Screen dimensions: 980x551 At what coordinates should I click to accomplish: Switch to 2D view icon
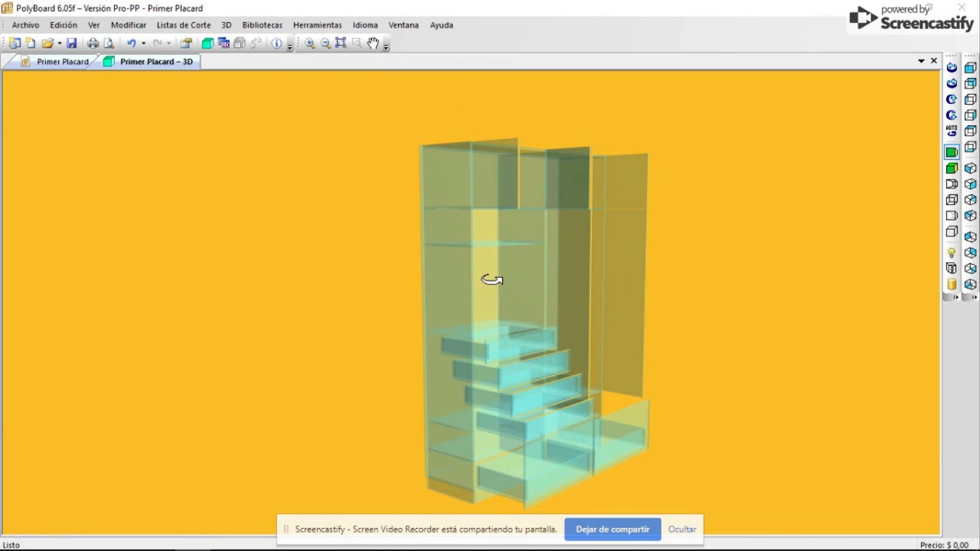click(x=224, y=44)
